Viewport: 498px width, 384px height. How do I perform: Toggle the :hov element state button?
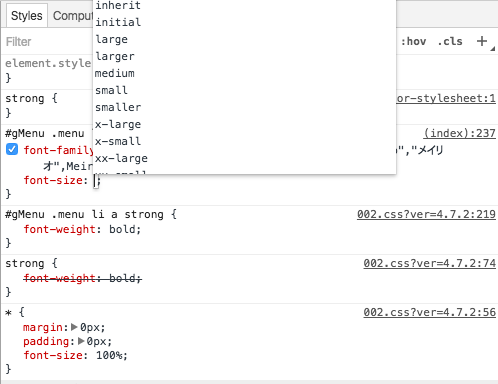pyautogui.click(x=413, y=41)
